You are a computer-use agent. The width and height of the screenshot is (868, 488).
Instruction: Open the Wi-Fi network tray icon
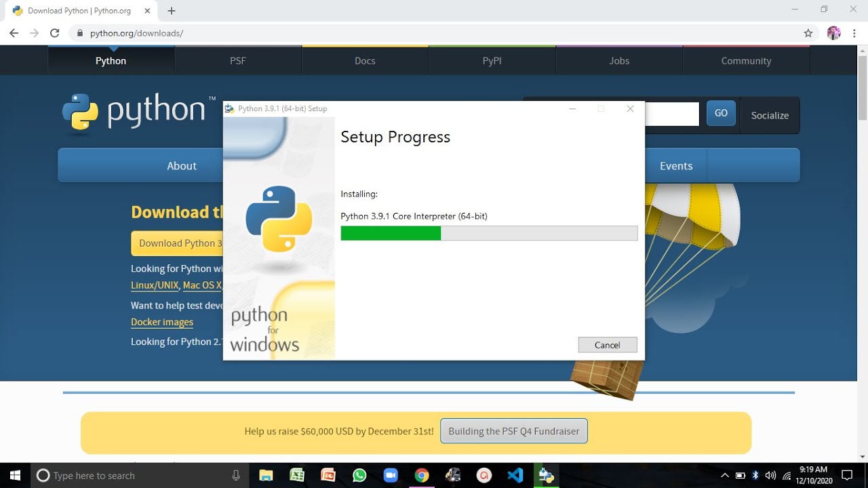coord(787,475)
